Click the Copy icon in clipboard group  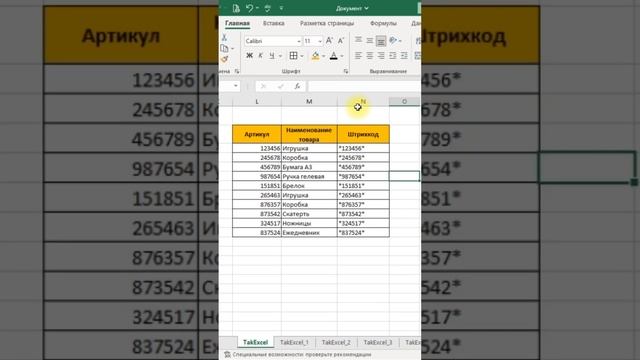tap(224, 49)
